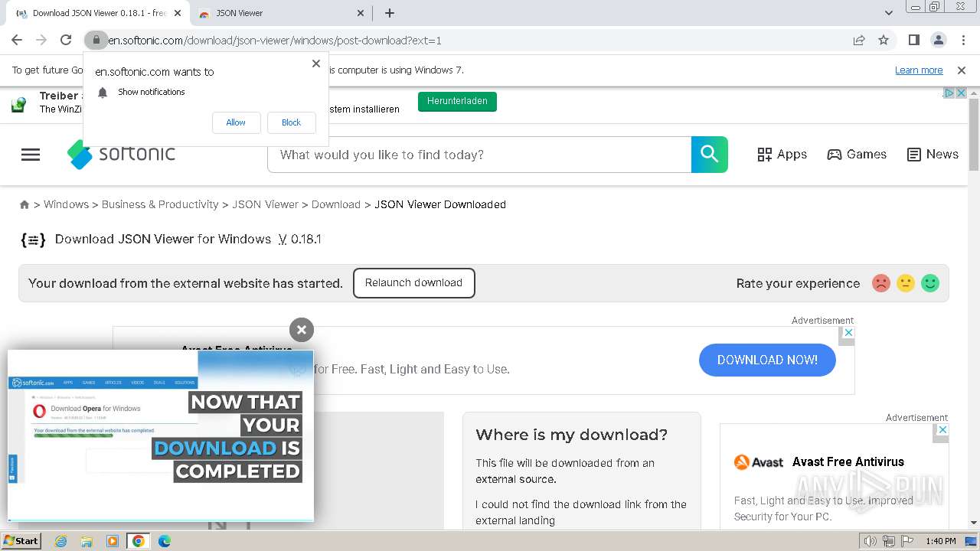Open site information lock icon
The image size is (980, 551).
(96, 40)
